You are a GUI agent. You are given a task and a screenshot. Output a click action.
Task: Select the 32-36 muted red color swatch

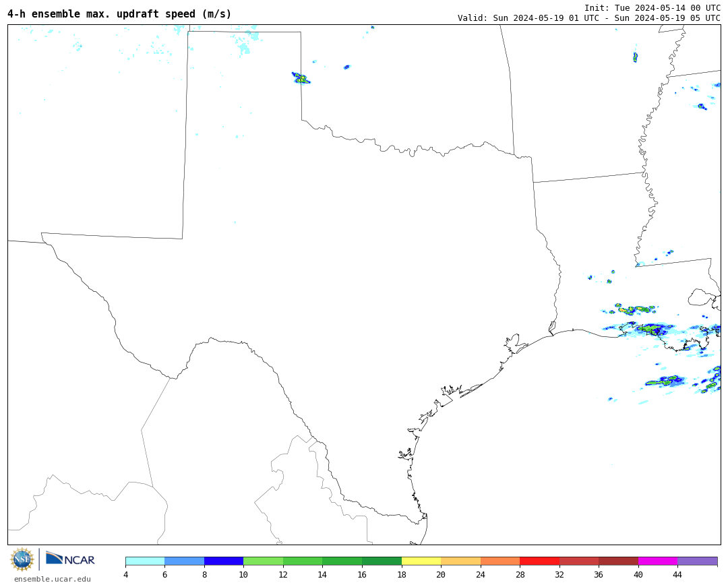tap(579, 561)
